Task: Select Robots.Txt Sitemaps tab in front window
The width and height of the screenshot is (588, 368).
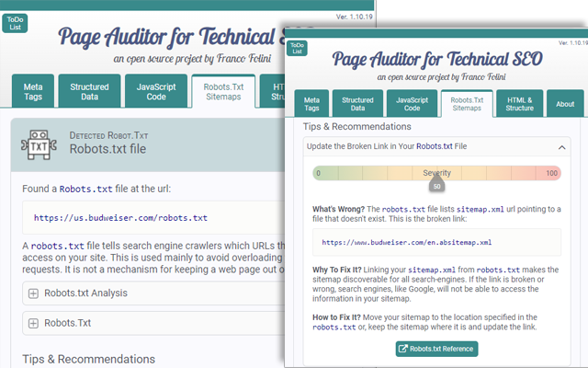Action: [x=467, y=104]
